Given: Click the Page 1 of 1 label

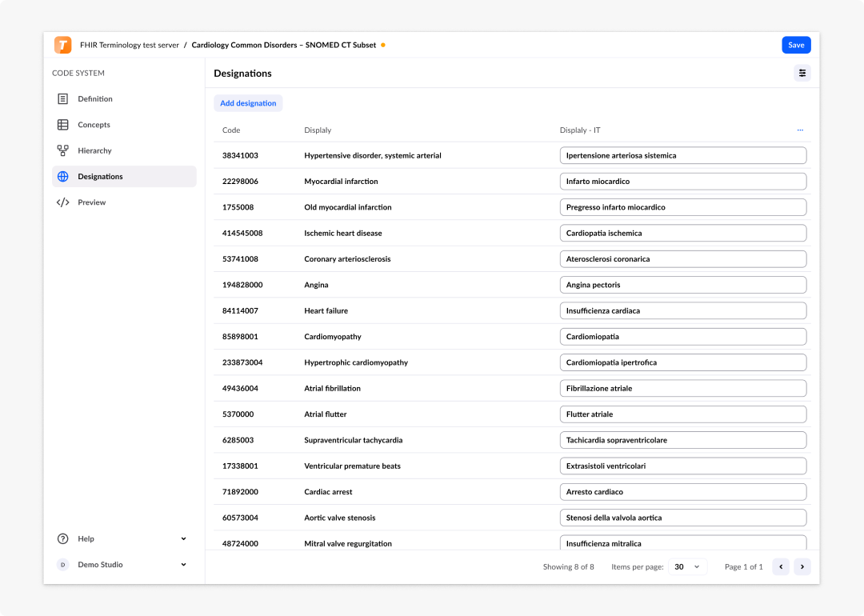Looking at the screenshot, I should (744, 566).
